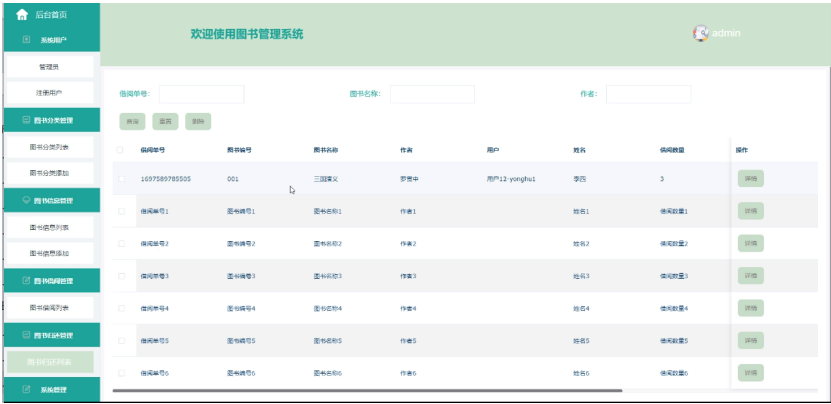The width and height of the screenshot is (831, 404).
Task: Click the cell 1697589785505
Action: 165,179
